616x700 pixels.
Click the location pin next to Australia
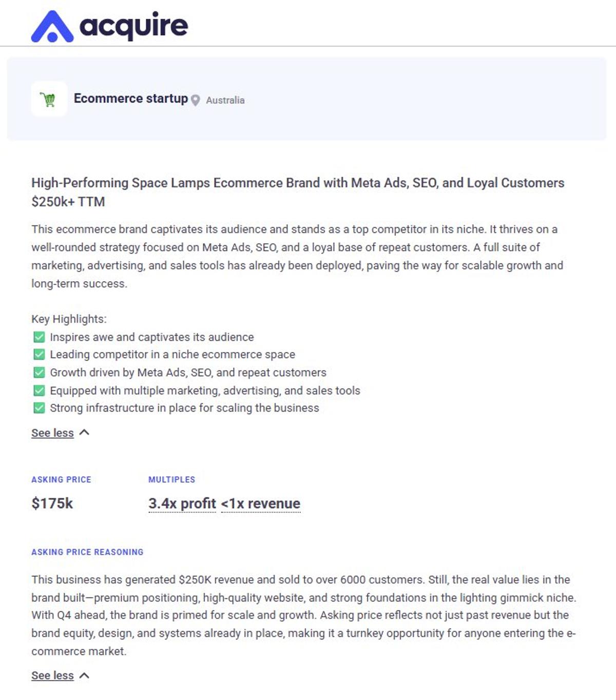click(x=195, y=100)
